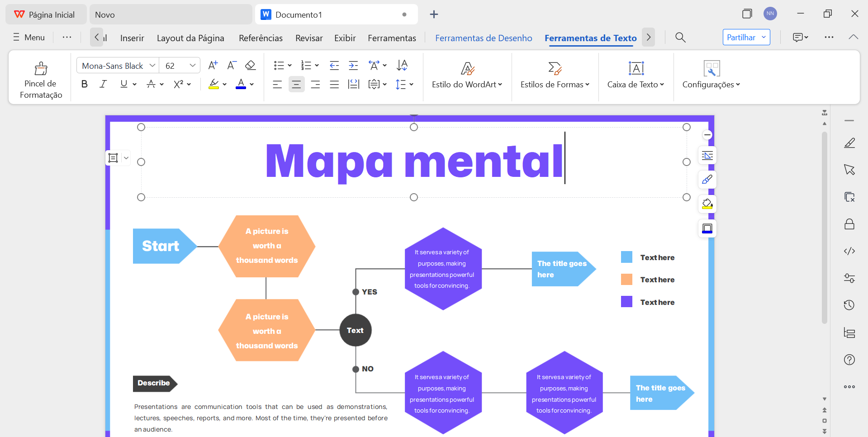Open the Inserir ribbon tab
This screenshot has height=437, width=868.
[132, 38]
